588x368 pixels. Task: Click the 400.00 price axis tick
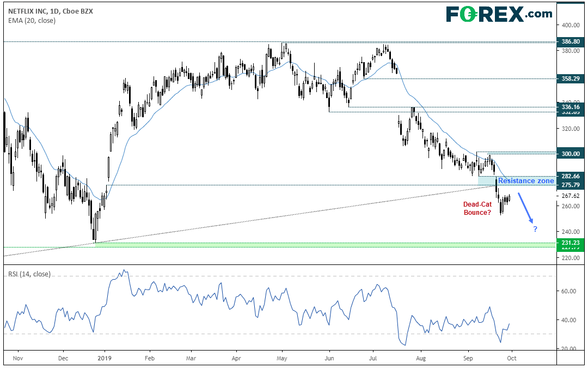(x=571, y=25)
